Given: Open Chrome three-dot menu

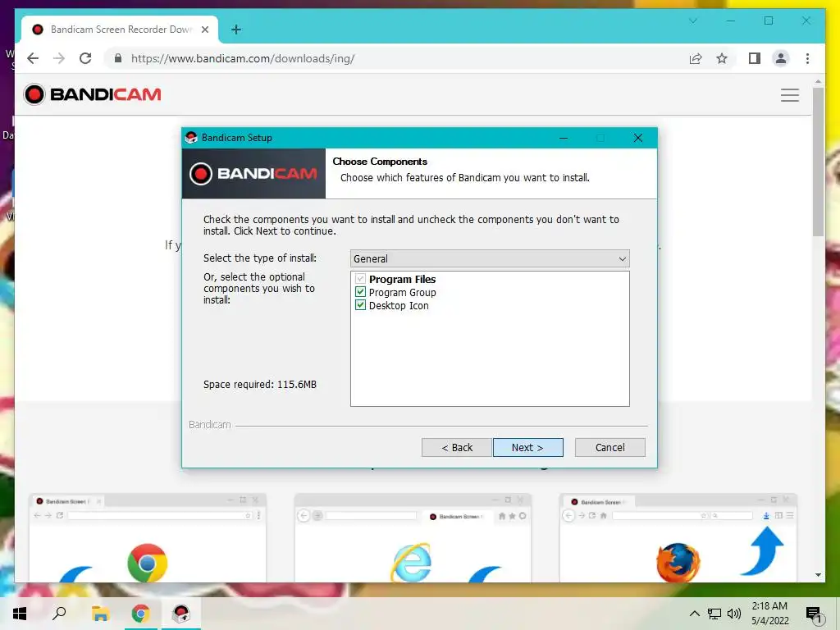Looking at the screenshot, I should click(807, 58).
